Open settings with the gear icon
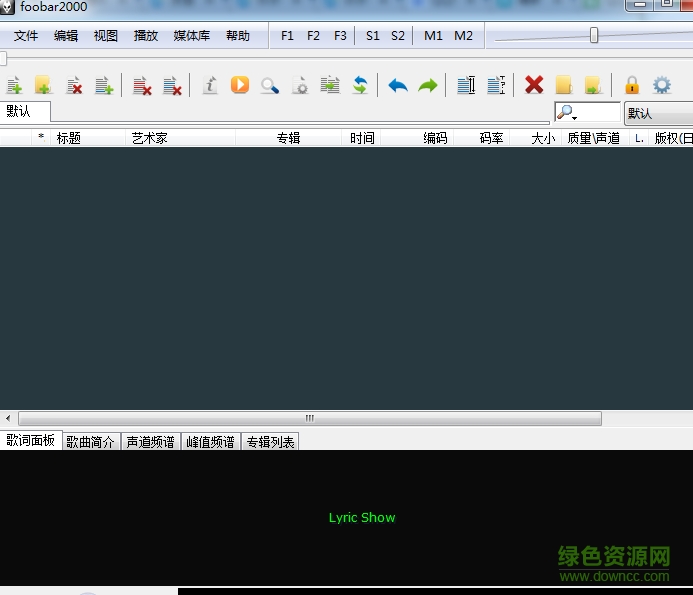Screen dimensions: 693x595 pyautogui.click(x=661, y=85)
